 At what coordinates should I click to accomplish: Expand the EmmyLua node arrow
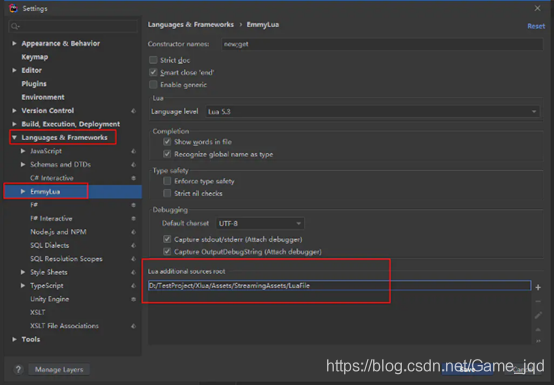tap(23, 191)
